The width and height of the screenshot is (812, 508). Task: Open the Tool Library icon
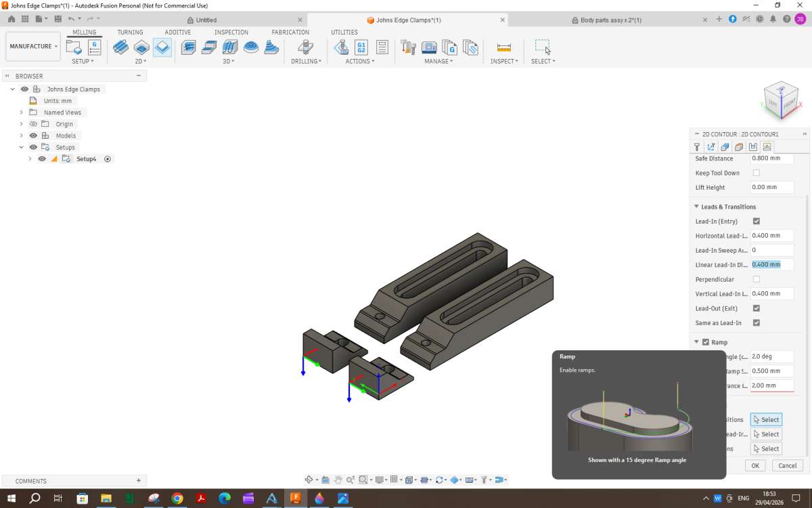click(408, 47)
